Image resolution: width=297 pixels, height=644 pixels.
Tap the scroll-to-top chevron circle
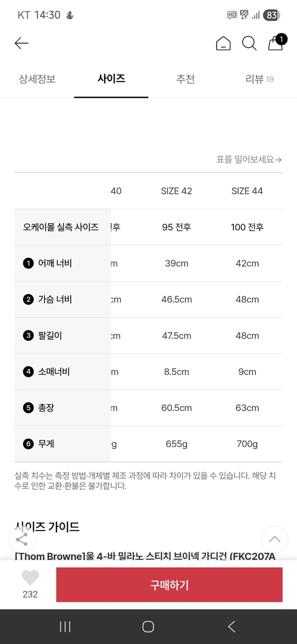[x=274, y=539]
